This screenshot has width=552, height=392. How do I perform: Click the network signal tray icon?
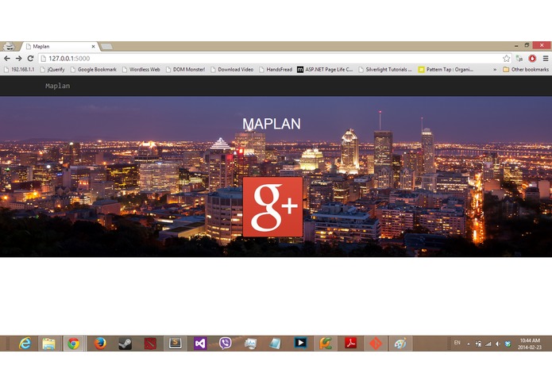[x=488, y=344]
